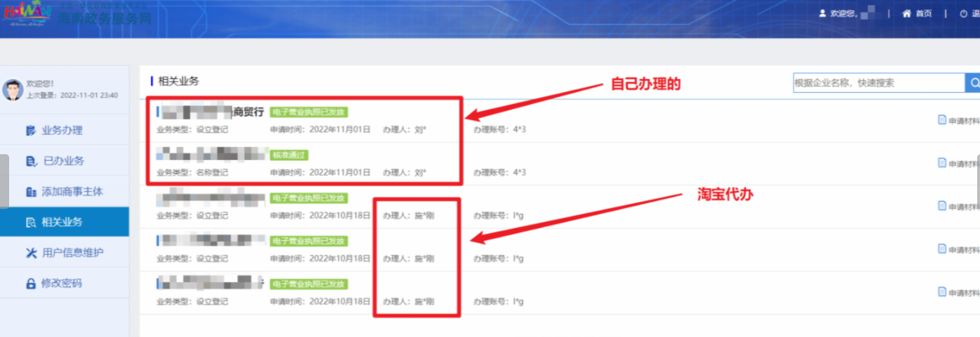
Task: Select the 相关业务 menu item
Action: 62,222
